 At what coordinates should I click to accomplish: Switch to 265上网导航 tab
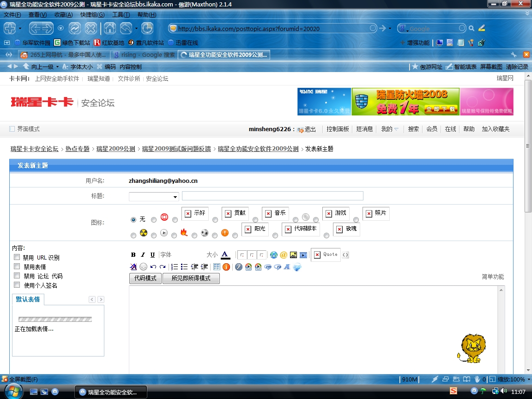pos(64,54)
